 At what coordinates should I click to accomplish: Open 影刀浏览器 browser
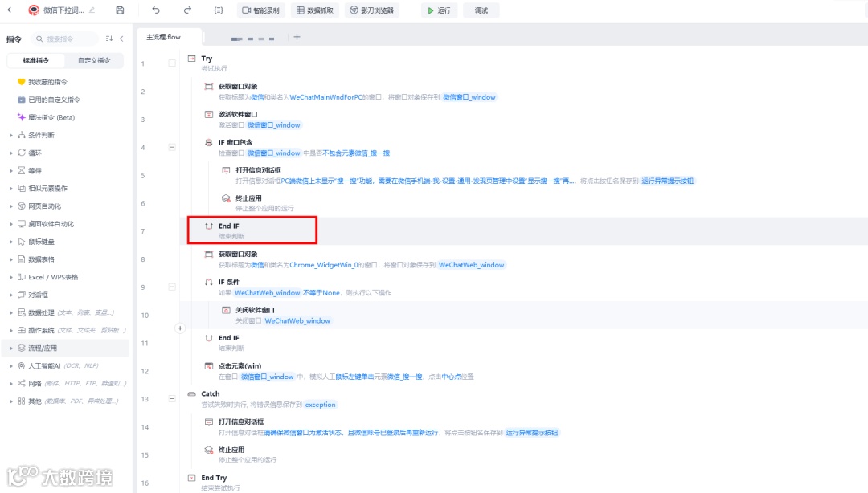coord(372,10)
